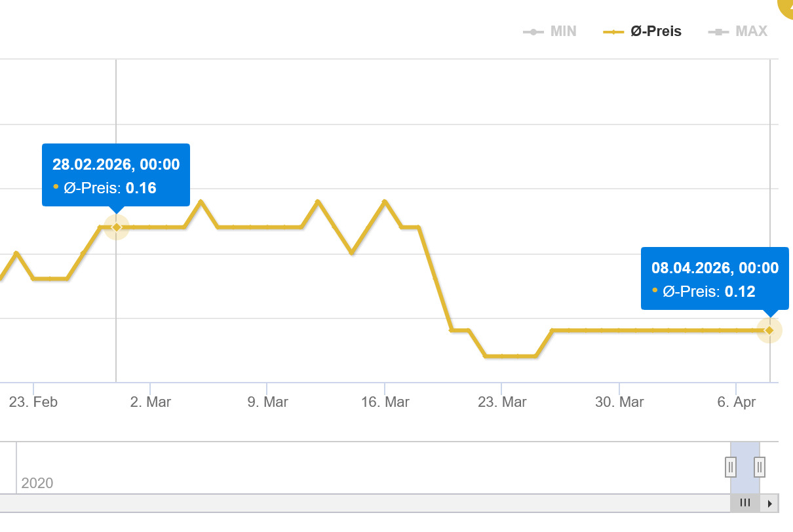This screenshot has height=532, width=793.
Task: Click the left navigator range handle
Action: pos(731,467)
